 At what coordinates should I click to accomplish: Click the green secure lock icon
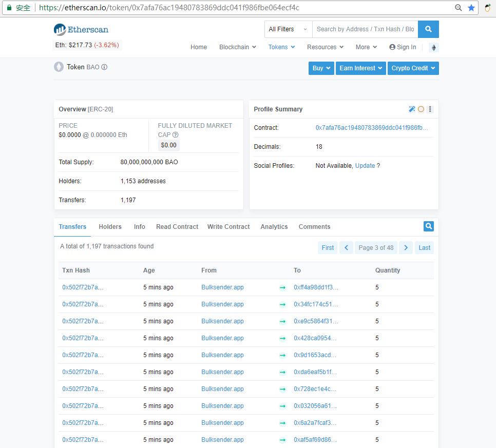(9, 8)
